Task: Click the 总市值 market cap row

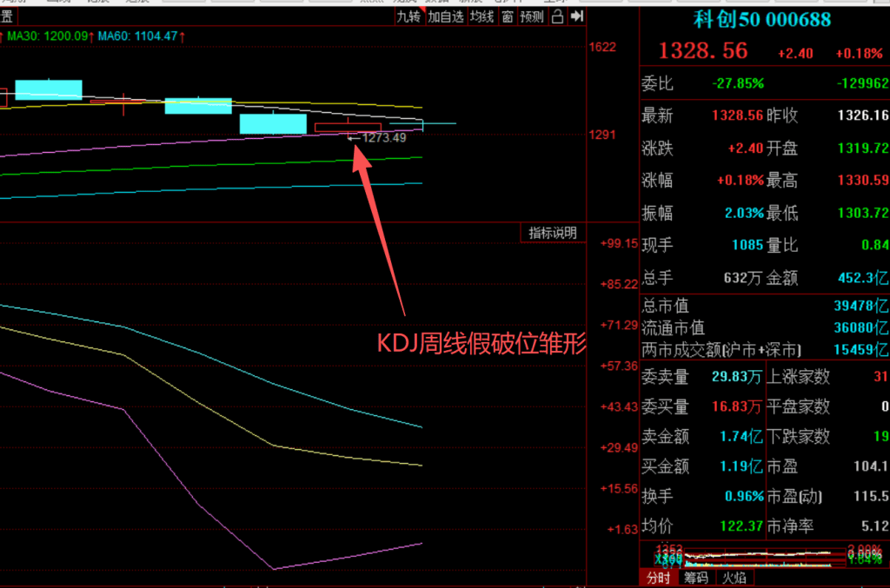Action: coord(764,307)
